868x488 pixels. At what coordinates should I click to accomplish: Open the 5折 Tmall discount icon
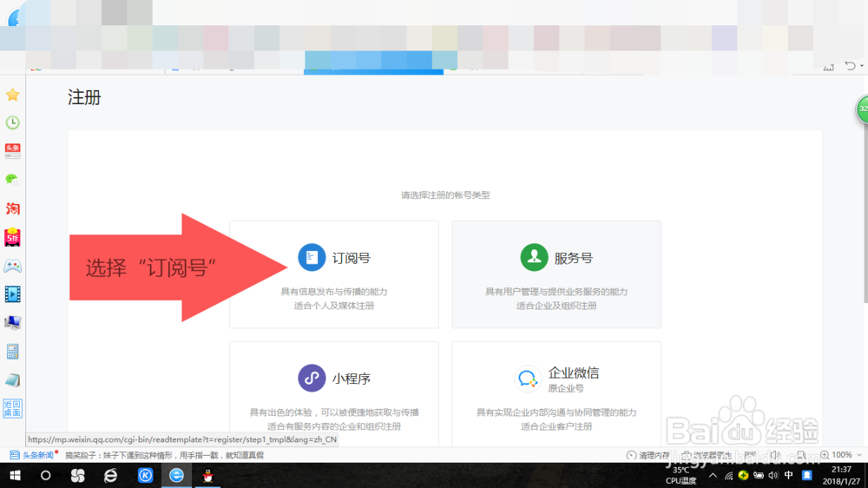[12, 237]
